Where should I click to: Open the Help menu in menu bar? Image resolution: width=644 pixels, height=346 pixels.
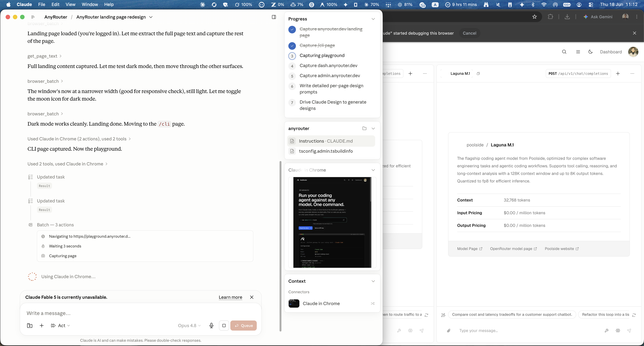point(109,5)
